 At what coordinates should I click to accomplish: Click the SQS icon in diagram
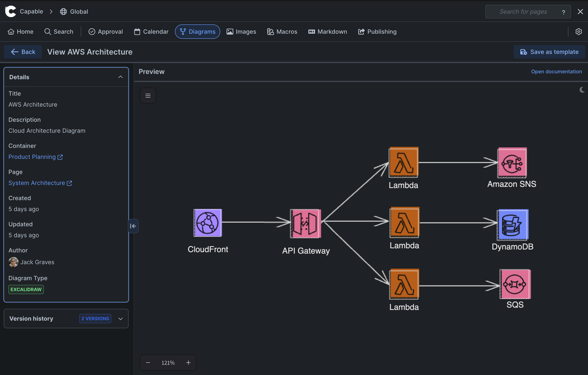click(515, 284)
